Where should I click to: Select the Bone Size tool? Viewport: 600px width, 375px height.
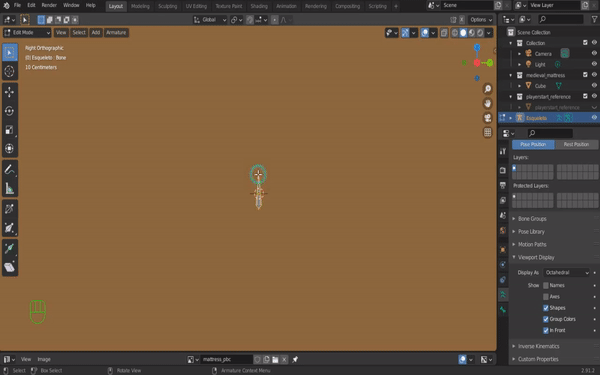tap(10, 228)
